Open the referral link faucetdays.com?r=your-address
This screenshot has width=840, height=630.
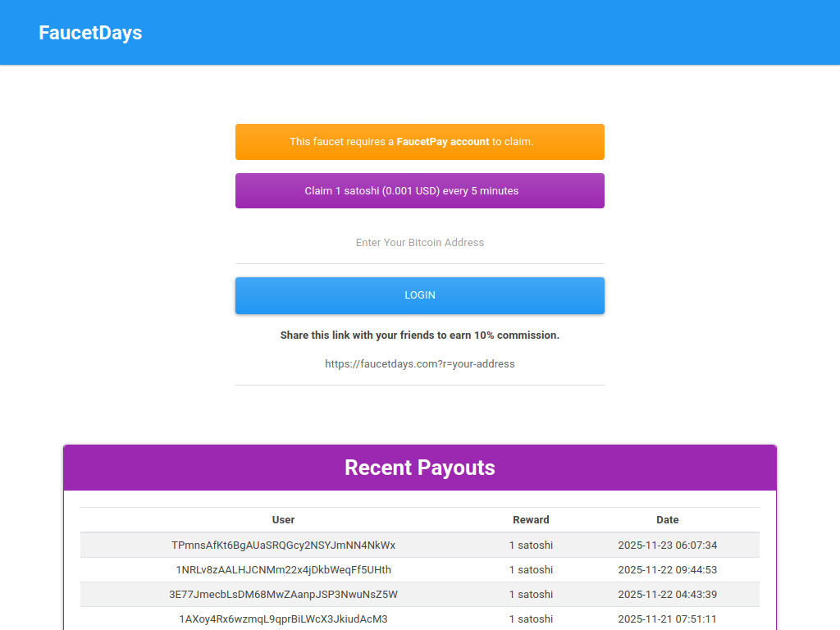click(420, 363)
